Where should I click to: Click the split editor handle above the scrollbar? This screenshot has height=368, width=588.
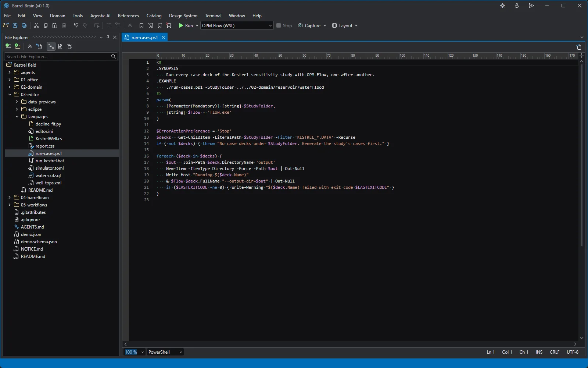(581, 56)
